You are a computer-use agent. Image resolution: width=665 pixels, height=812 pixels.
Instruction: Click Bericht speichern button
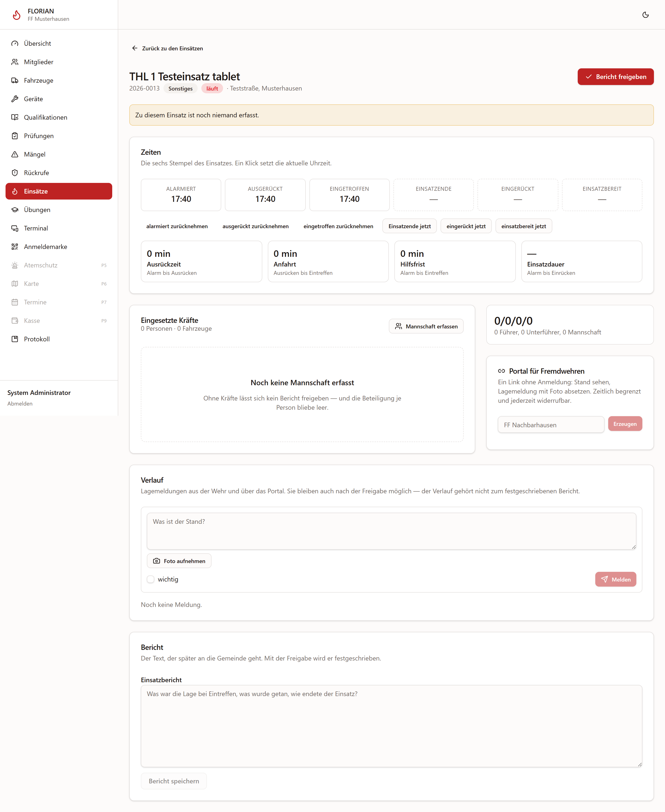coord(174,781)
